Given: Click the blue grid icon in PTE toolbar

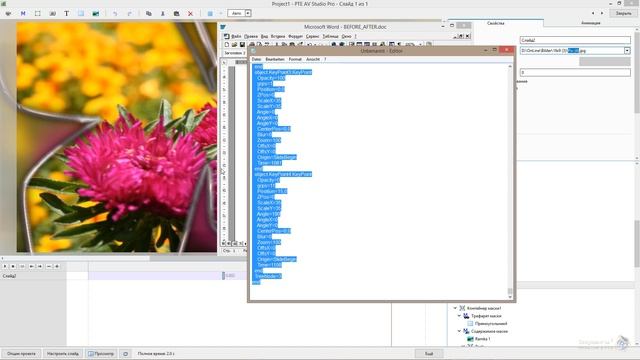Looking at the screenshot, I should click(x=210, y=13).
